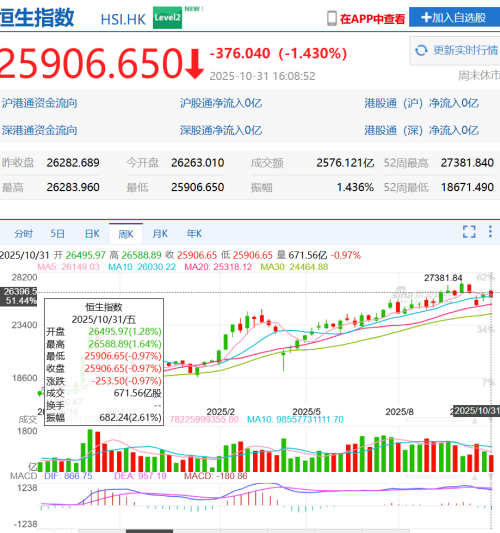Open the three-dot chart options menu
Viewport: 500px width, 533px height.
(x=490, y=231)
